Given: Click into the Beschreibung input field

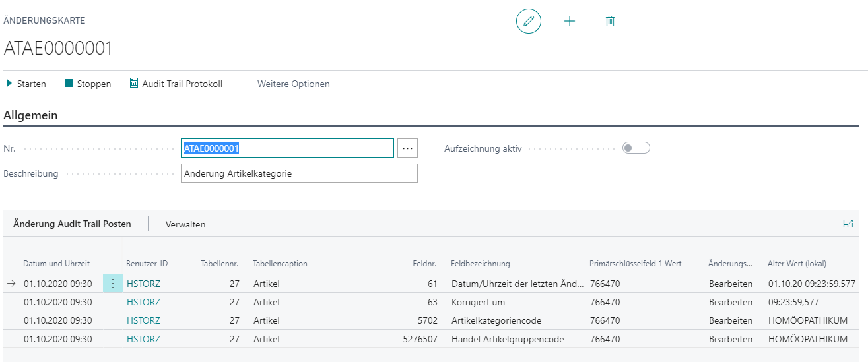Looking at the screenshot, I should pos(298,173).
